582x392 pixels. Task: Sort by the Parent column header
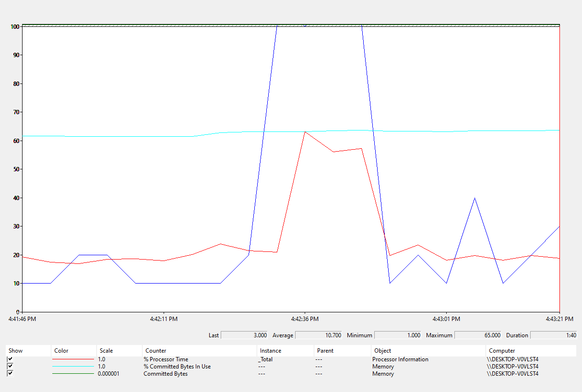tap(342, 351)
